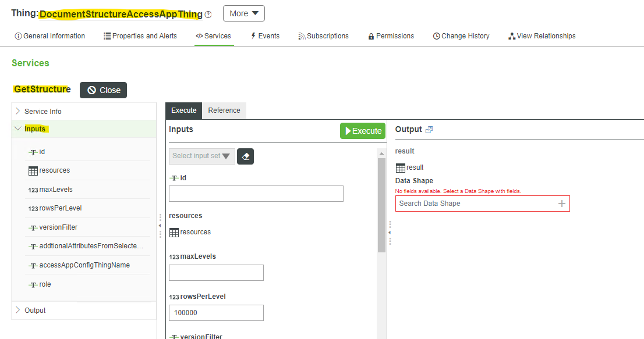The image size is (644, 339).
Task: Click the pop-out icon next to Output
Action: [x=430, y=129]
